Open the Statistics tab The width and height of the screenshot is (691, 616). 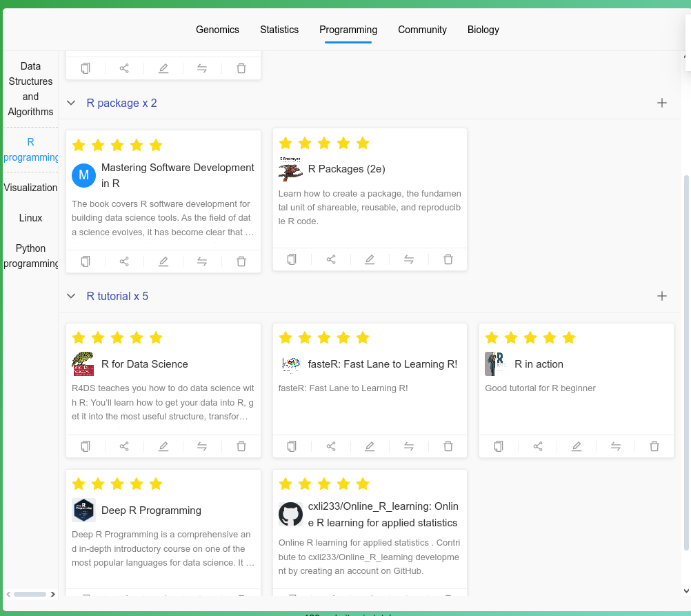click(279, 30)
